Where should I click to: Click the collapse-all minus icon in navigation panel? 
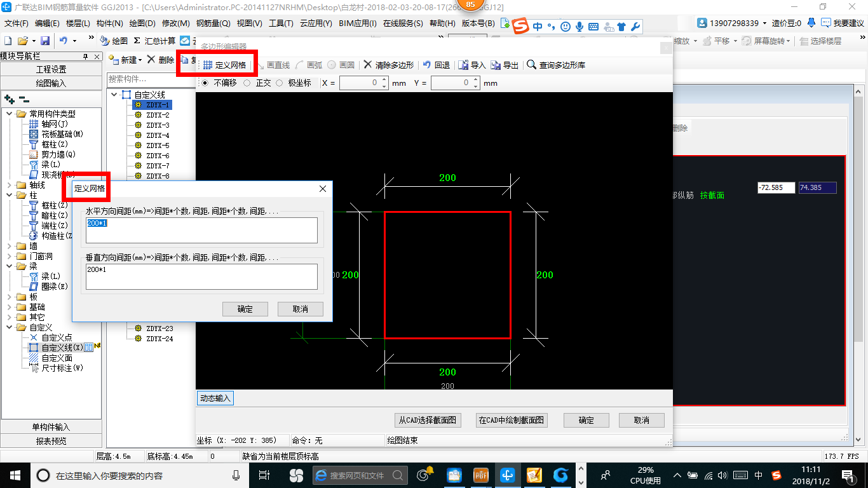coord(24,99)
